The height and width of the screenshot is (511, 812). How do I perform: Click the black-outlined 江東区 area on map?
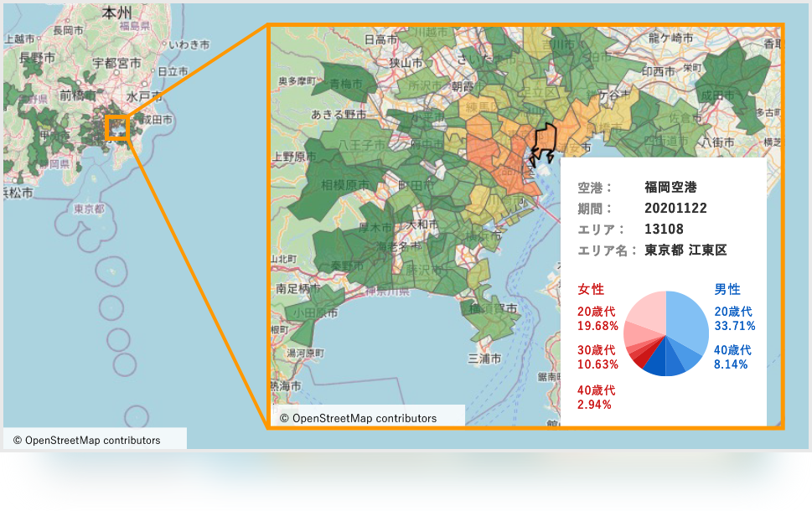[545, 142]
